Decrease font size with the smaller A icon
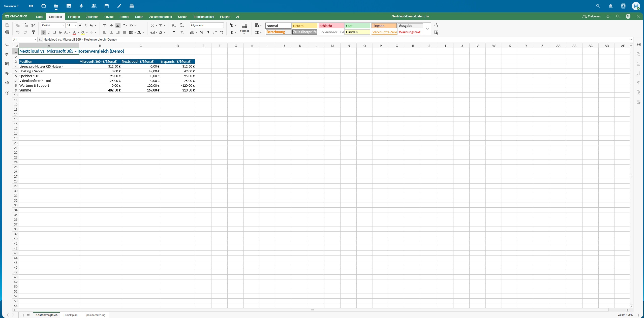This screenshot has width=644, height=318. click(86, 25)
